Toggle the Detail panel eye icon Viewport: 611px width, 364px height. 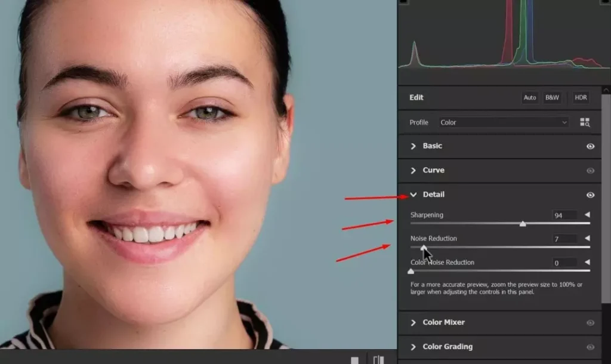point(590,195)
